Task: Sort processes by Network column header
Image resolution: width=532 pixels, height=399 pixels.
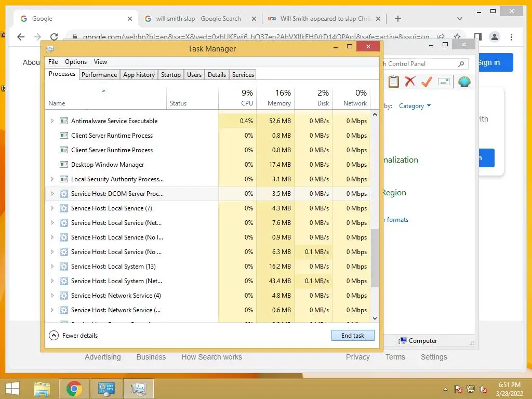Action: click(x=352, y=98)
